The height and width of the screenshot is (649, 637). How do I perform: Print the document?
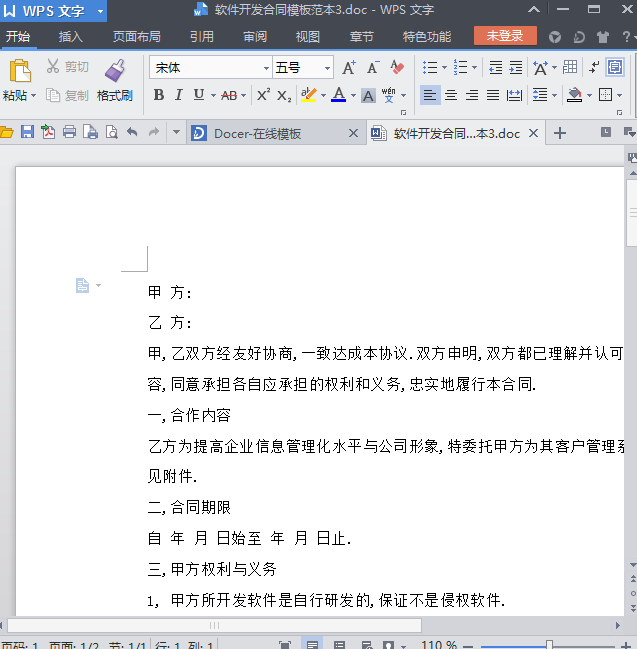pos(69,132)
